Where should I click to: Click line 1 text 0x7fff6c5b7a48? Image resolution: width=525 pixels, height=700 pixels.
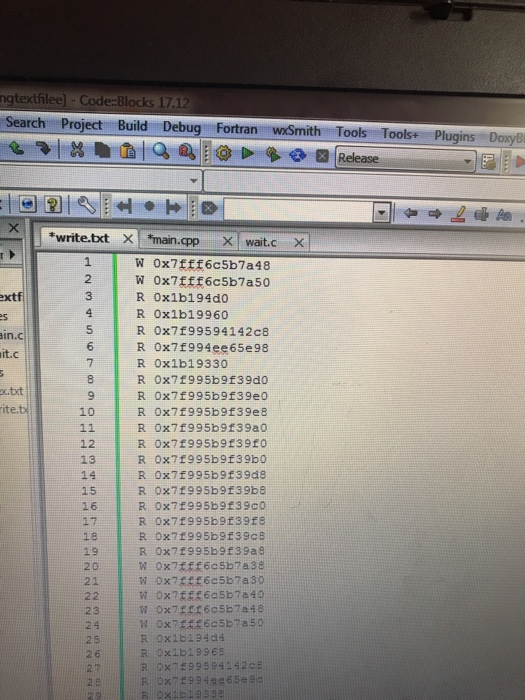(x=212, y=265)
